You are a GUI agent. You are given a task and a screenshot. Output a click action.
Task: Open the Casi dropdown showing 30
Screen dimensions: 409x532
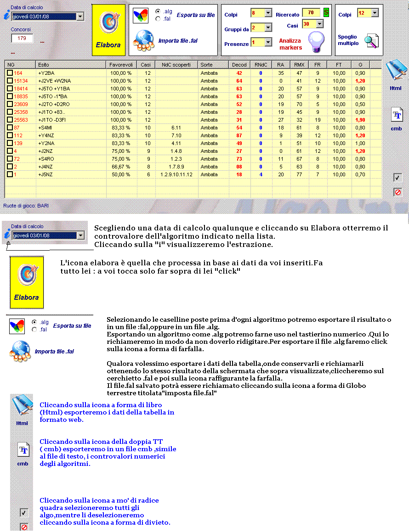(320, 24)
